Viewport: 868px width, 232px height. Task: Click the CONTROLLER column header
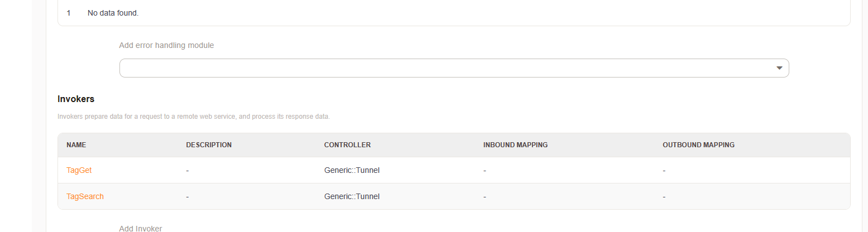[347, 145]
